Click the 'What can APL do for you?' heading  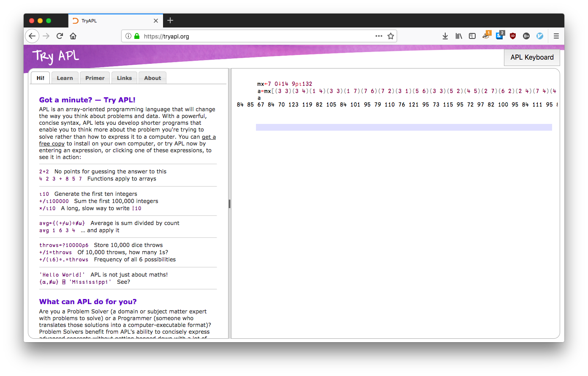click(88, 302)
